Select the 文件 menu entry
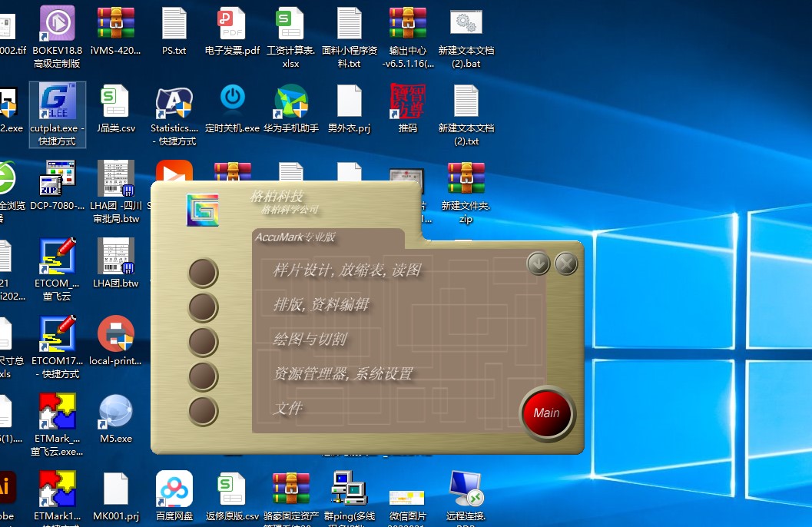 [x=287, y=408]
